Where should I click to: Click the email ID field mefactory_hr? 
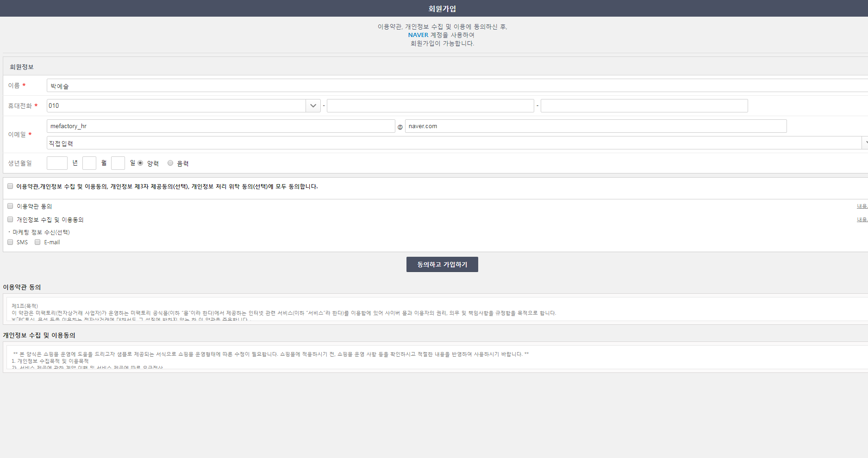[220, 126]
